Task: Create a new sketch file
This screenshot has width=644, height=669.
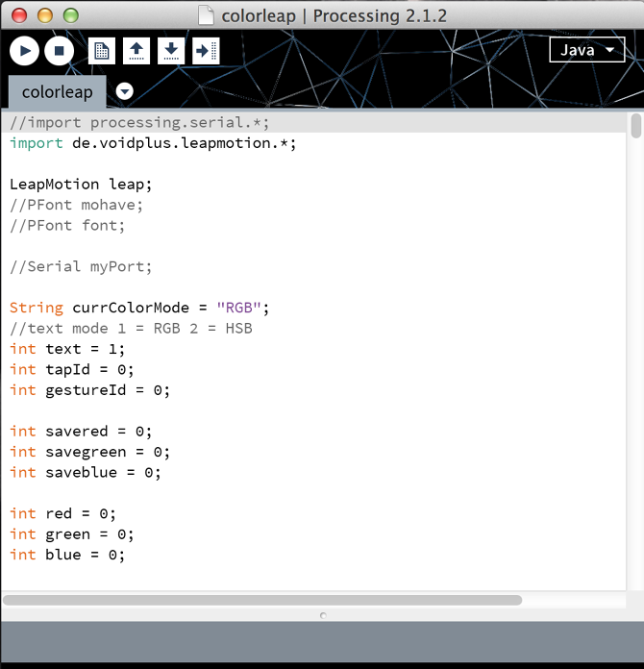Action: click(102, 51)
